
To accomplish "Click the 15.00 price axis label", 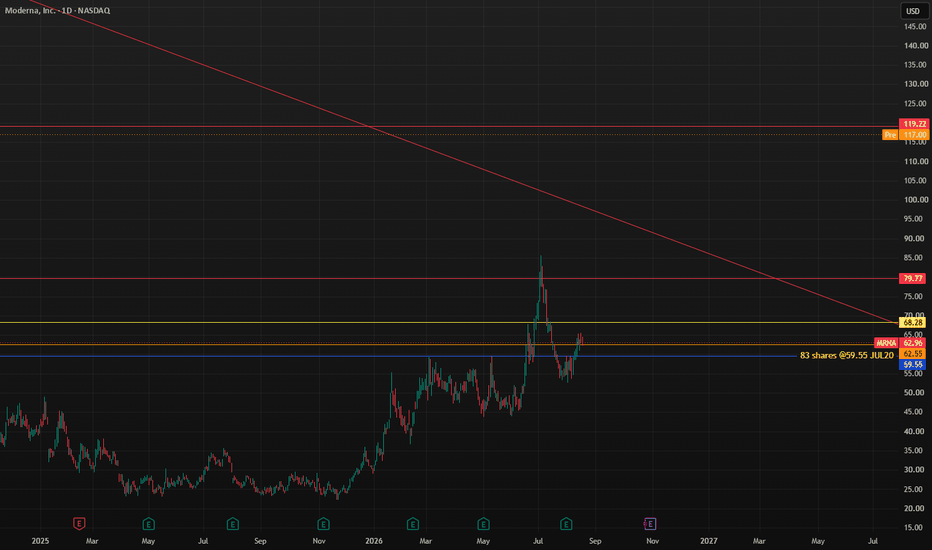I will [915, 527].
